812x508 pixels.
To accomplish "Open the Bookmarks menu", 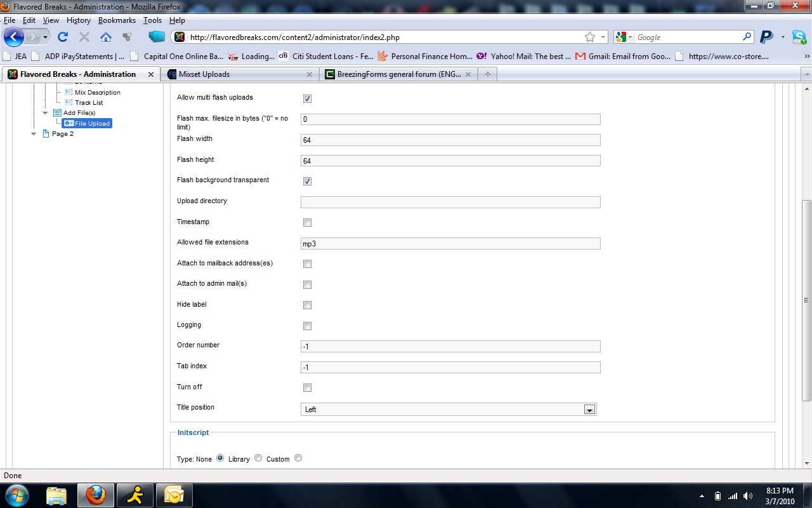I will [x=117, y=20].
